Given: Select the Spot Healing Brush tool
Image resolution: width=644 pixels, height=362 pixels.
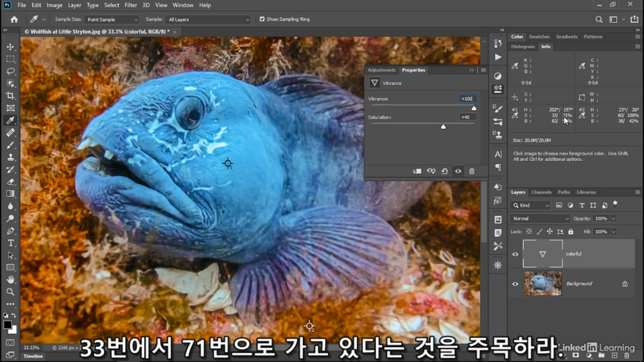Looking at the screenshot, I should 11,133.
